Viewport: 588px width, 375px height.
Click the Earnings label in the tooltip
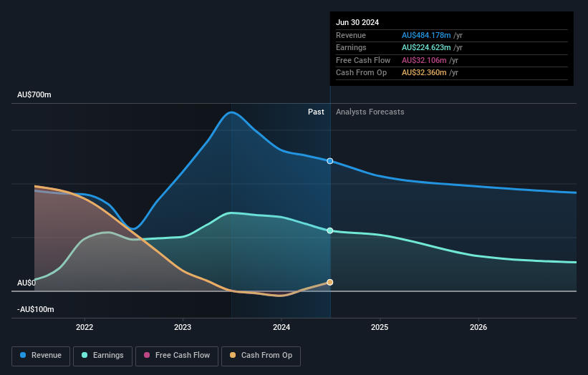click(x=351, y=47)
